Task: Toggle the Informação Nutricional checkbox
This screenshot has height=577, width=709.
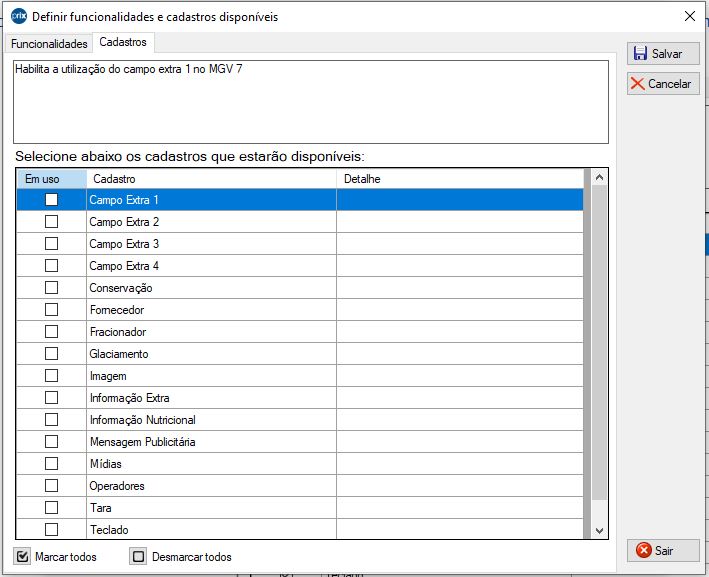Action: (x=51, y=420)
